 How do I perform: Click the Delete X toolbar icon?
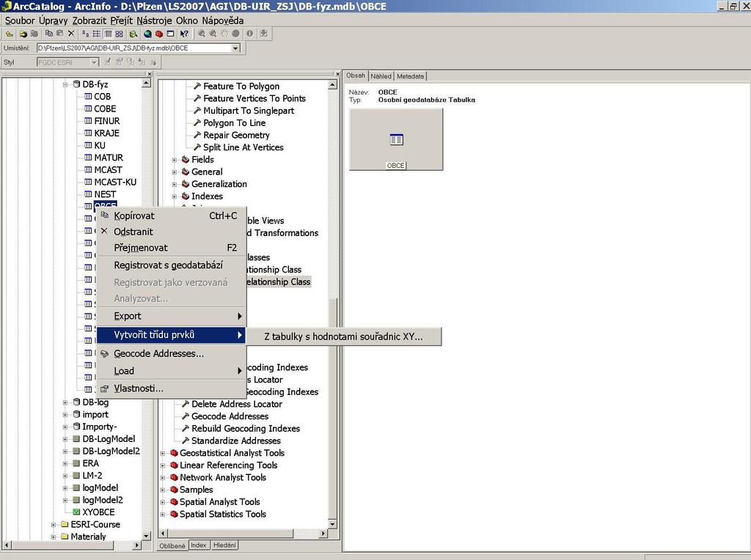point(71,34)
